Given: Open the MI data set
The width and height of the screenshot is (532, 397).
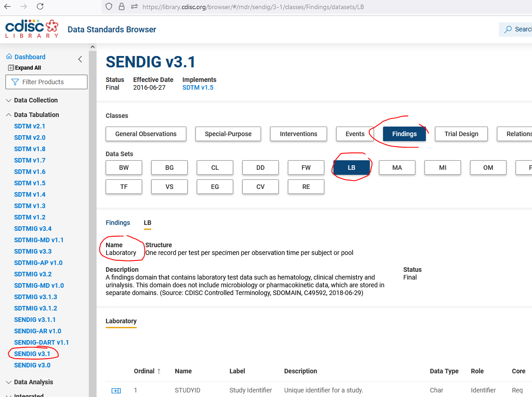Looking at the screenshot, I should coord(442,168).
